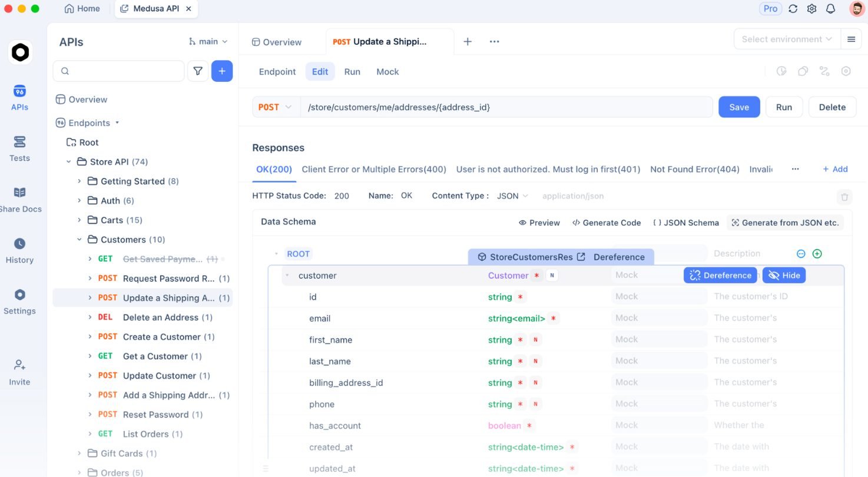Switch to the Run sub-tab

click(x=352, y=72)
